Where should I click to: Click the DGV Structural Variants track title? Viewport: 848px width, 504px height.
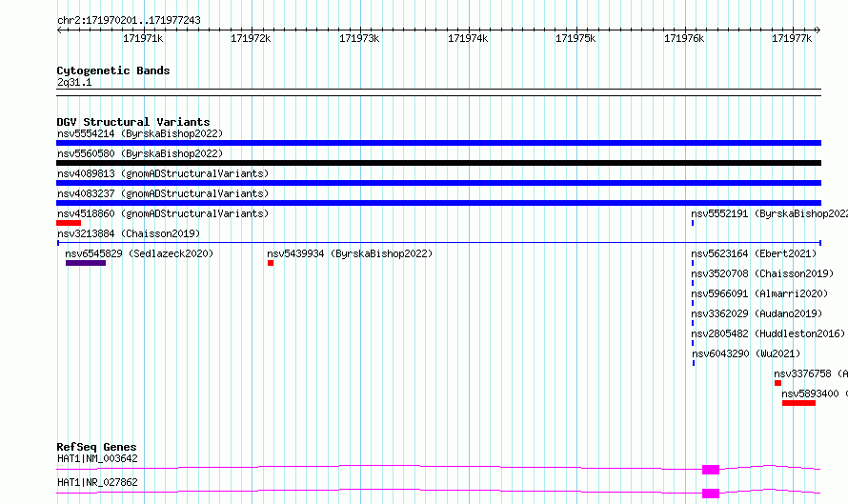[x=133, y=122]
